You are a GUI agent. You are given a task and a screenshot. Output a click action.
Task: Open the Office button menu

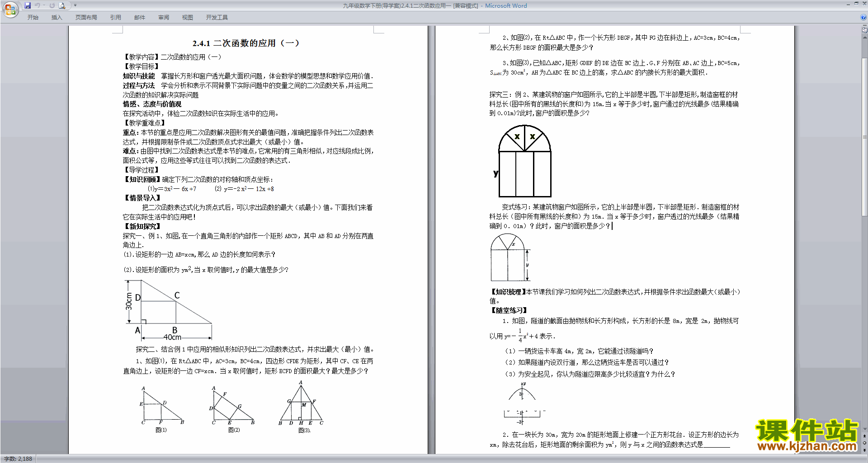pyautogui.click(x=10, y=9)
